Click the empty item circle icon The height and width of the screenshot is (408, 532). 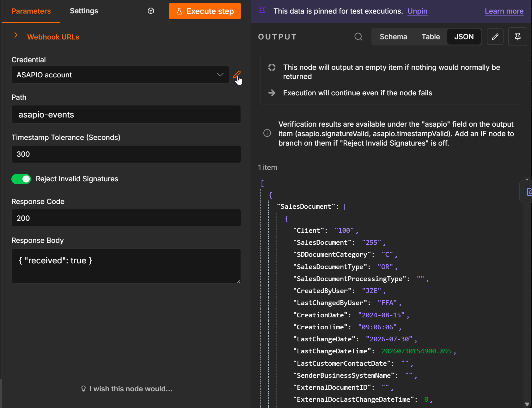click(x=272, y=67)
